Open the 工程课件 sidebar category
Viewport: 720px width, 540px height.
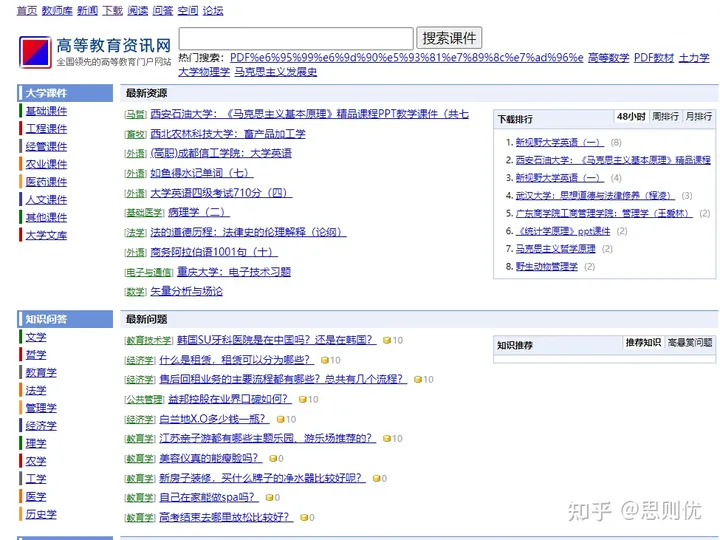46,129
